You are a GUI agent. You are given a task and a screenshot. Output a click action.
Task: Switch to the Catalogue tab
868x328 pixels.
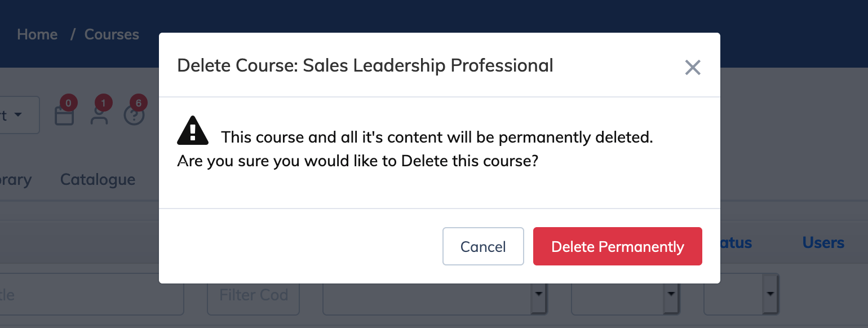pyautogui.click(x=98, y=179)
